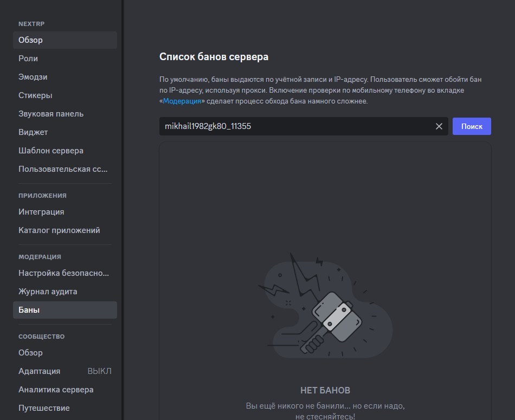Open Шаблон сервера page
This screenshot has height=420, width=515.
[x=65, y=151]
